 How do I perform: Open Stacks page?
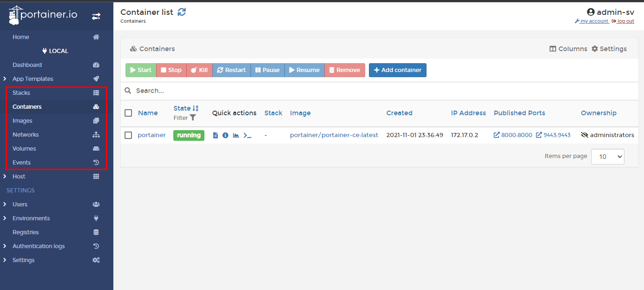tap(21, 93)
